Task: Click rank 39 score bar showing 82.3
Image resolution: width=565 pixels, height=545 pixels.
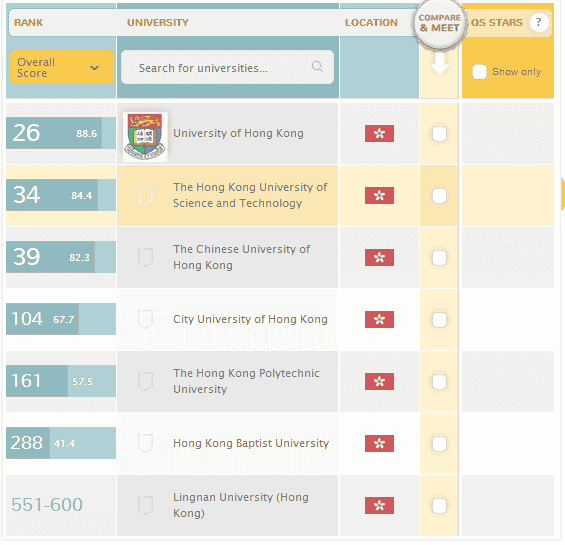Action: coord(61,257)
